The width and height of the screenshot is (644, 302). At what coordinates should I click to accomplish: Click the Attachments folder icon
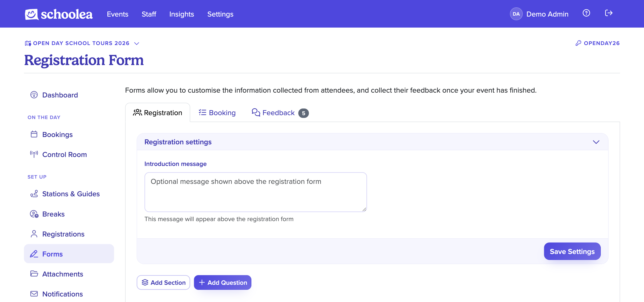34,274
